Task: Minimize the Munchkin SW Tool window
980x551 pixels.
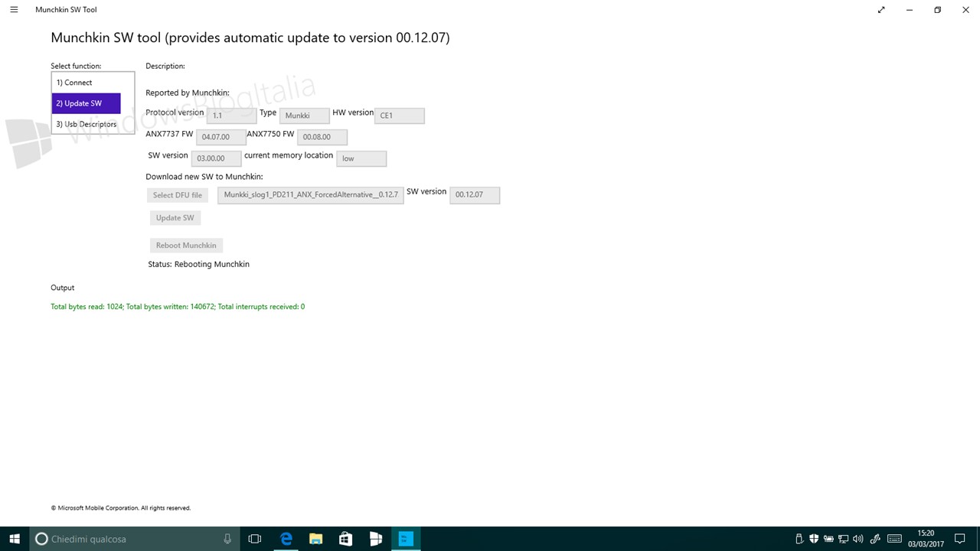Action: pyautogui.click(x=910, y=10)
